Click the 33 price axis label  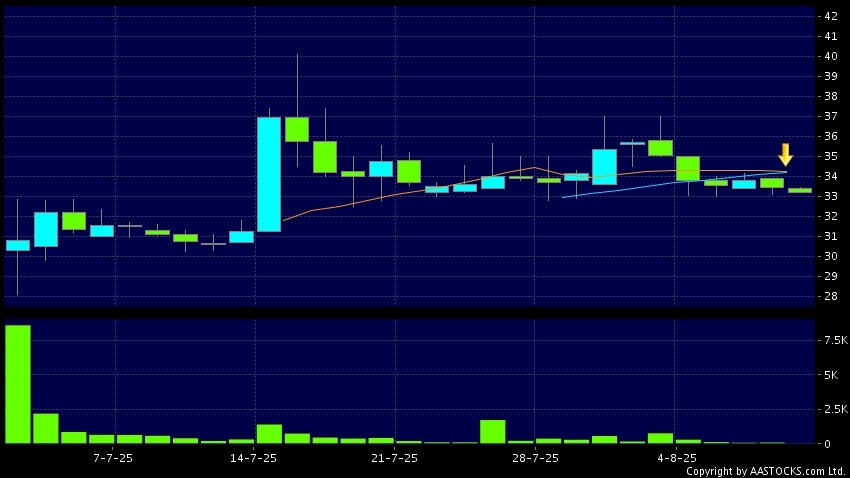(830, 196)
